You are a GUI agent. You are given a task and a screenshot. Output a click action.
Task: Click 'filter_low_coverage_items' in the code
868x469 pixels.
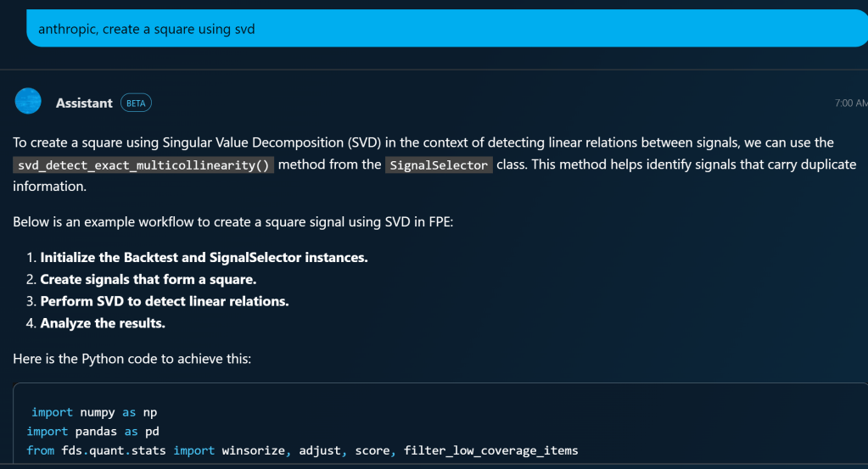tap(490, 450)
